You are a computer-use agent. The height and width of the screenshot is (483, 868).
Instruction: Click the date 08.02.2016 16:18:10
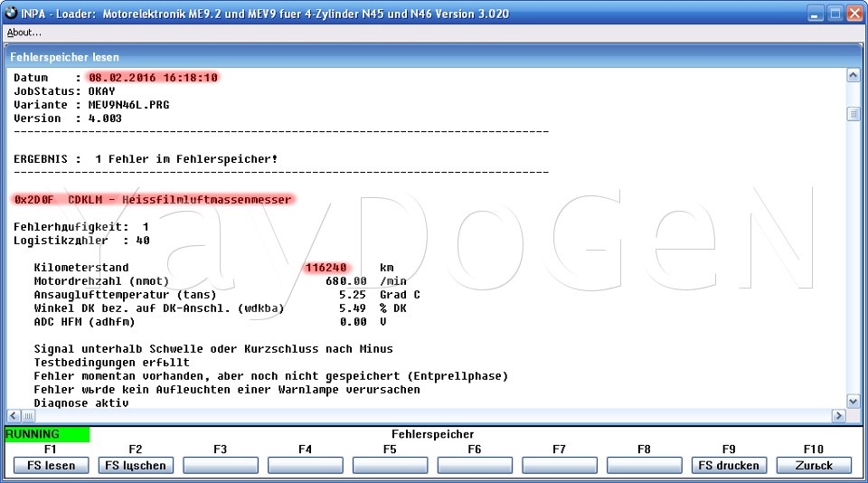click(153, 78)
